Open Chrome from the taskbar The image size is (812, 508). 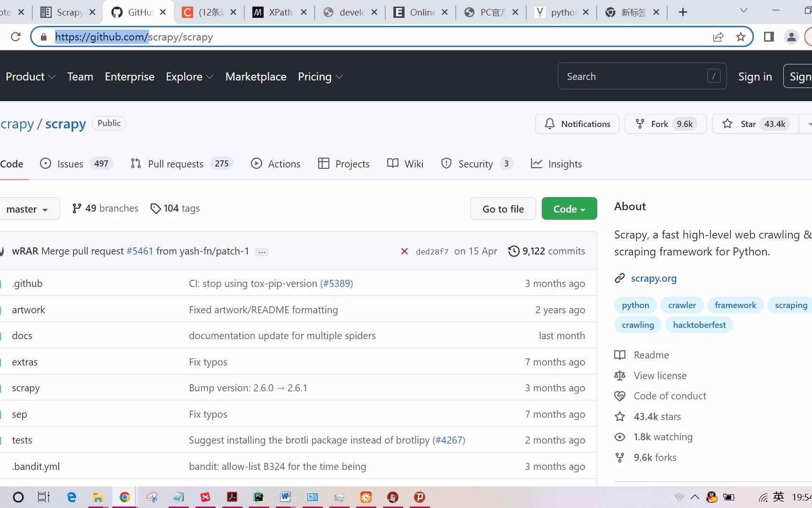pyautogui.click(x=125, y=497)
